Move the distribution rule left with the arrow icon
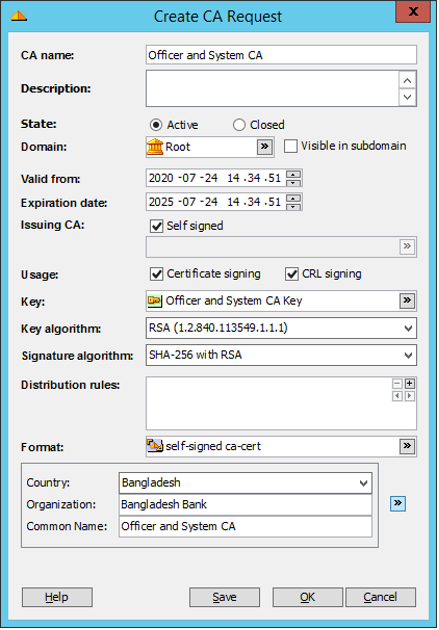Screen dimensions: 439x630 (397, 396)
